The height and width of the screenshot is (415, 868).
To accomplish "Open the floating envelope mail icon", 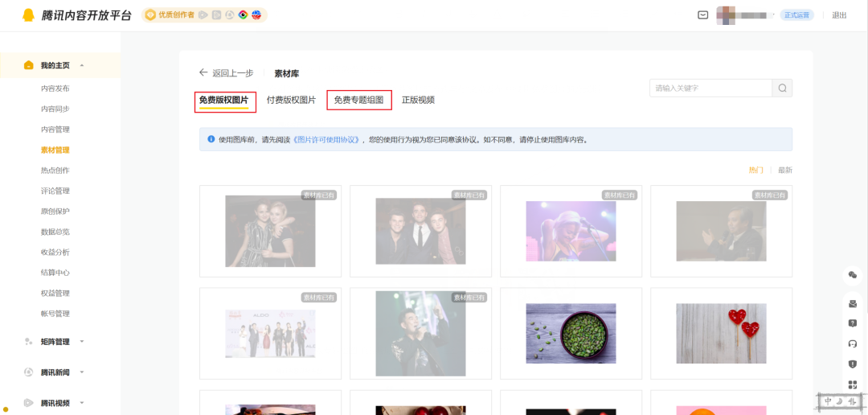I will tap(853, 304).
